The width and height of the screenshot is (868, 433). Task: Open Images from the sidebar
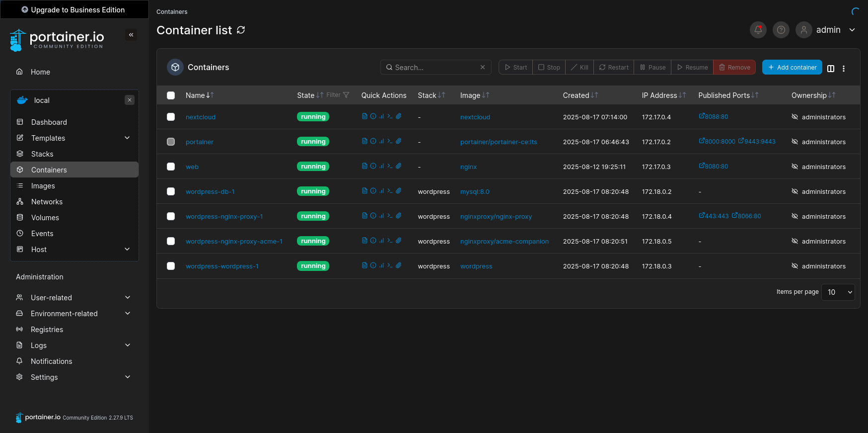coord(74,185)
